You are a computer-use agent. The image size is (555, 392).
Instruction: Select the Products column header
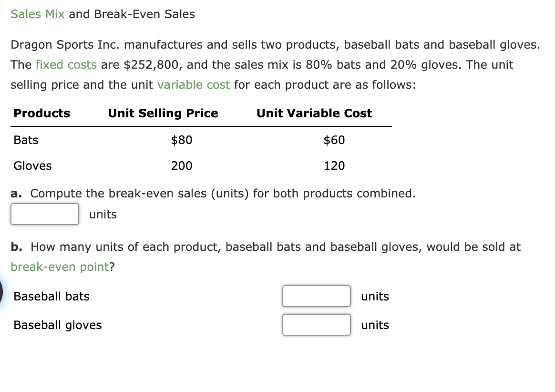point(42,113)
